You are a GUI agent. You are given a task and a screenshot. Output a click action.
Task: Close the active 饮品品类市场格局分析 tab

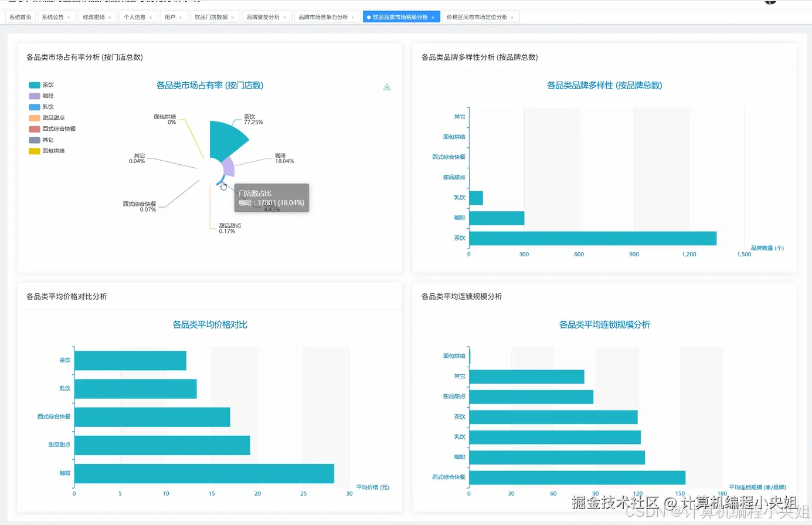433,18
